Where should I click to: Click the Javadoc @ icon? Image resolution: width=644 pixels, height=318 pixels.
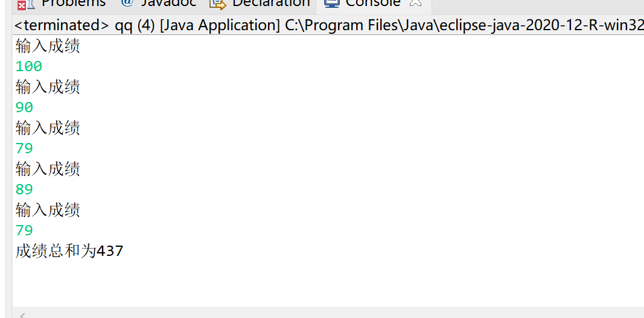point(127,3)
